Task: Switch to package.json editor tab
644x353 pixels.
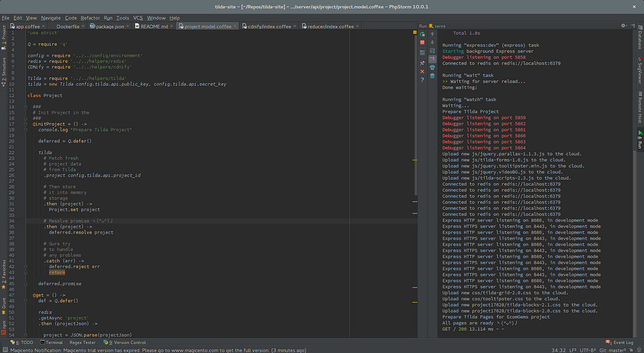Action: click(109, 26)
